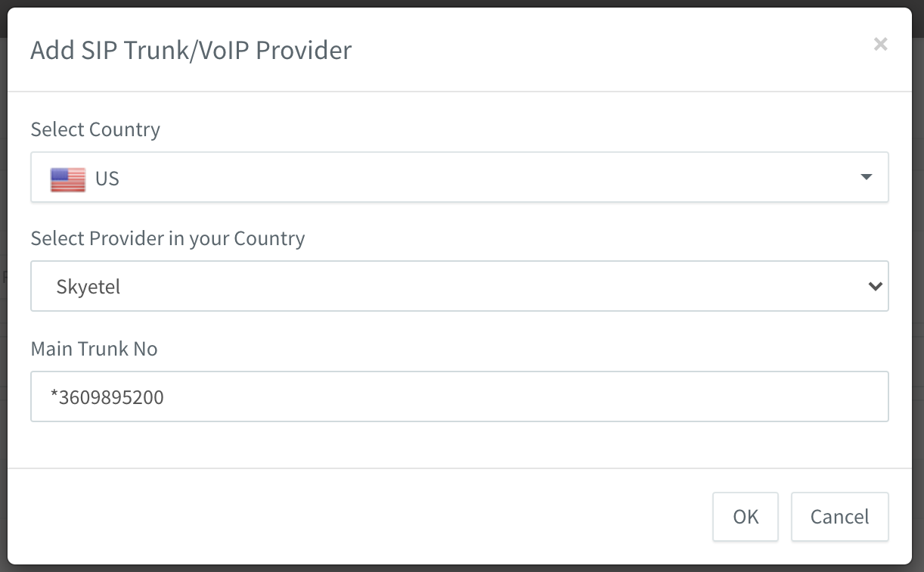Click the Skyetel text in the provider field

tap(88, 288)
